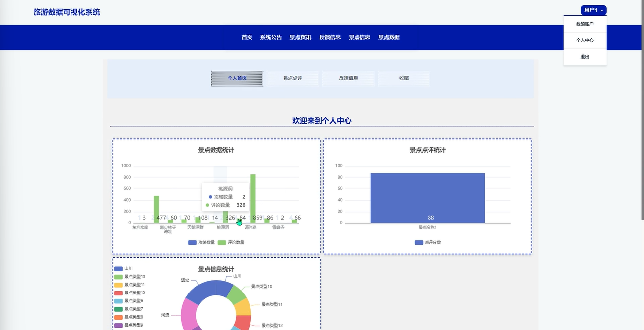This screenshot has width=644, height=330.
Task: Toggle 景点类型8 legend entry
Action: pos(129,317)
